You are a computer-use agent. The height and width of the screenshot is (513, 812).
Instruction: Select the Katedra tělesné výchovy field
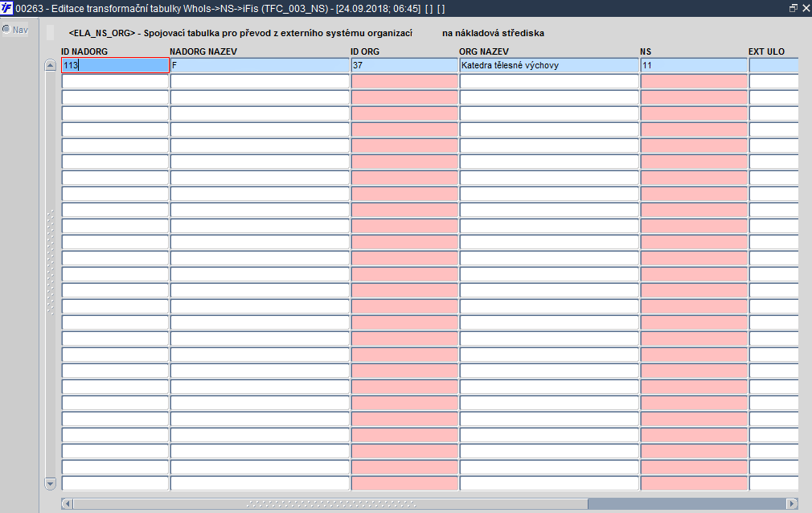tap(549, 65)
